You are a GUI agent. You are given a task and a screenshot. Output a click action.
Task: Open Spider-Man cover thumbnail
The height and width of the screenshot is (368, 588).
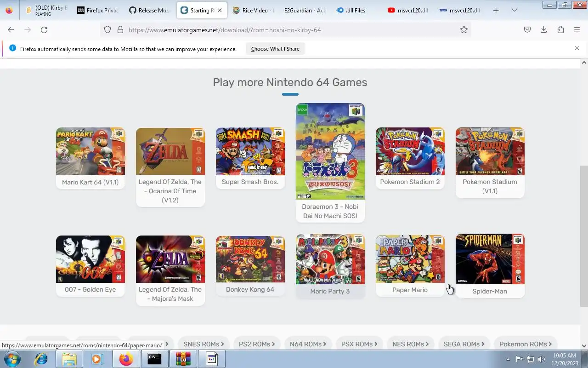(x=490, y=259)
